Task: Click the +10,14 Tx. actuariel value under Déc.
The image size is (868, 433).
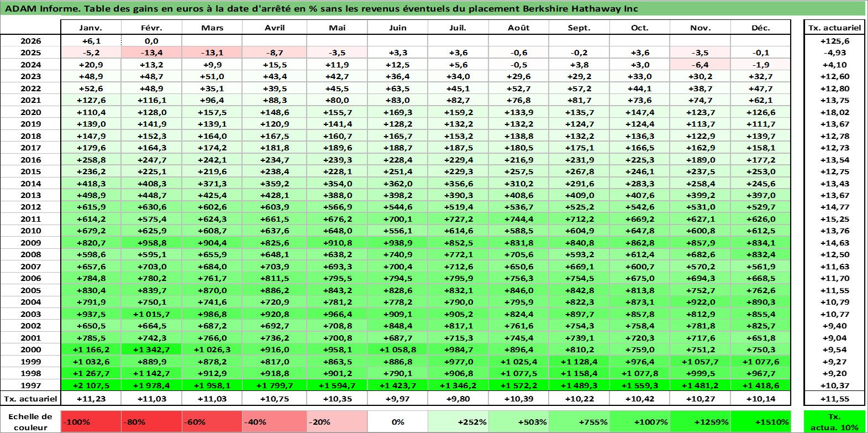Action: tap(761, 399)
